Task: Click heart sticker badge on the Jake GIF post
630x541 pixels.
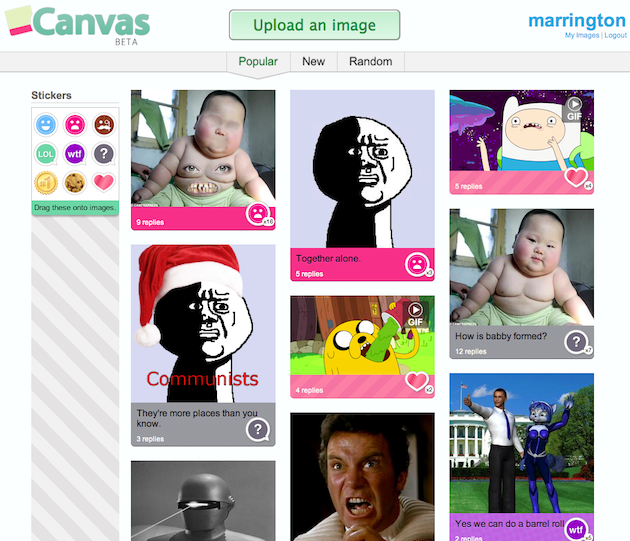Action: 417,381
